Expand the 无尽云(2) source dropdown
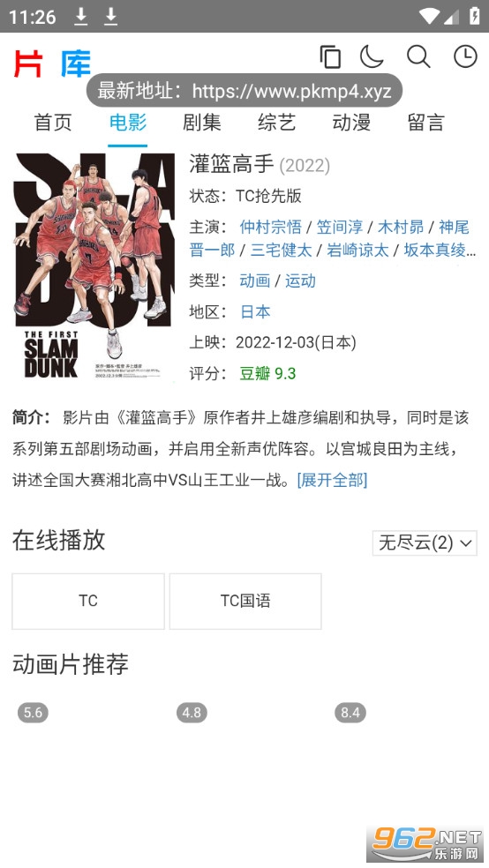The width and height of the screenshot is (489, 868). click(425, 542)
